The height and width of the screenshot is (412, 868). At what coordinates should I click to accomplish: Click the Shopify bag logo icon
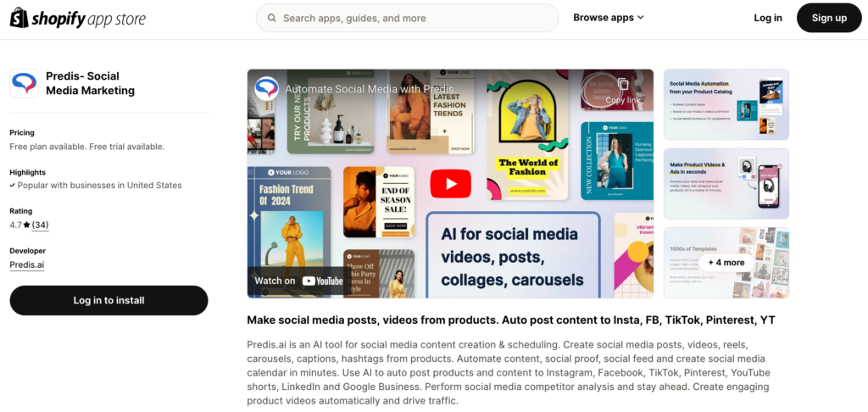(19, 19)
